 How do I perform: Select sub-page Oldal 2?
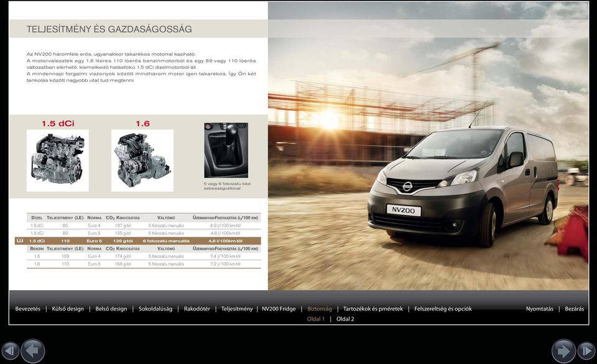[345, 319]
